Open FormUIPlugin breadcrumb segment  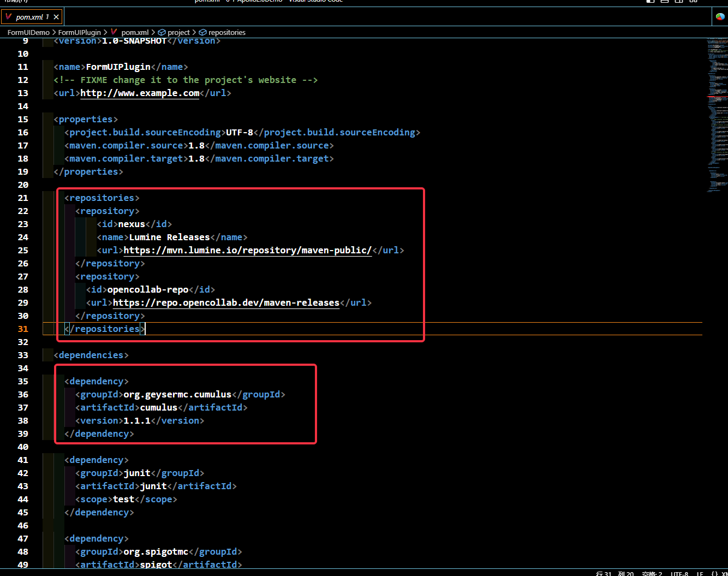click(x=80, y=32)
